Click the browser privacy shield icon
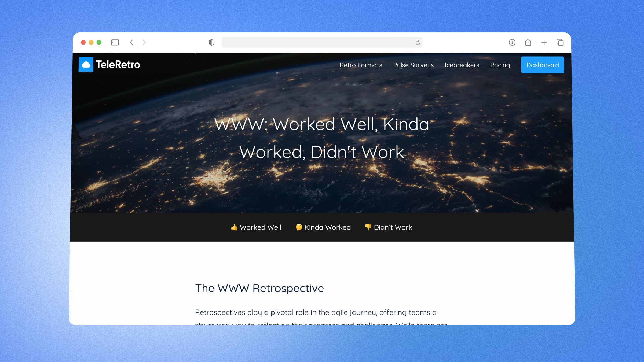 tap(211, 42)
